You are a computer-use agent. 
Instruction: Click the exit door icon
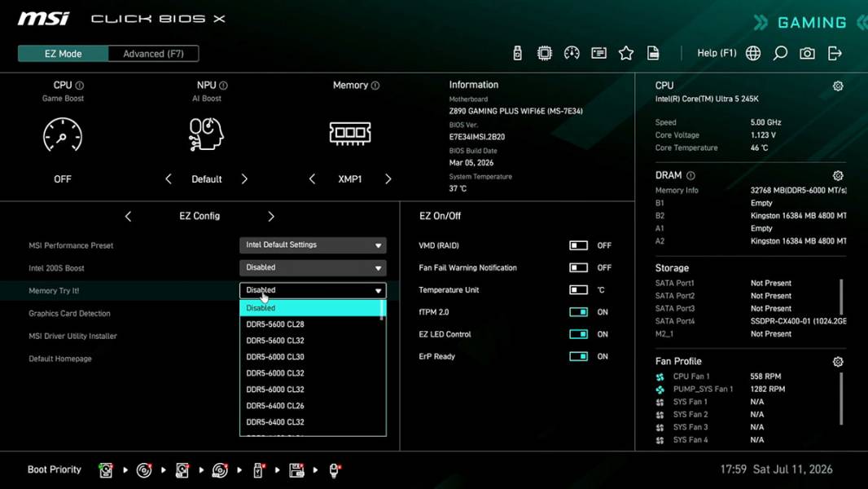pos(835,53)
